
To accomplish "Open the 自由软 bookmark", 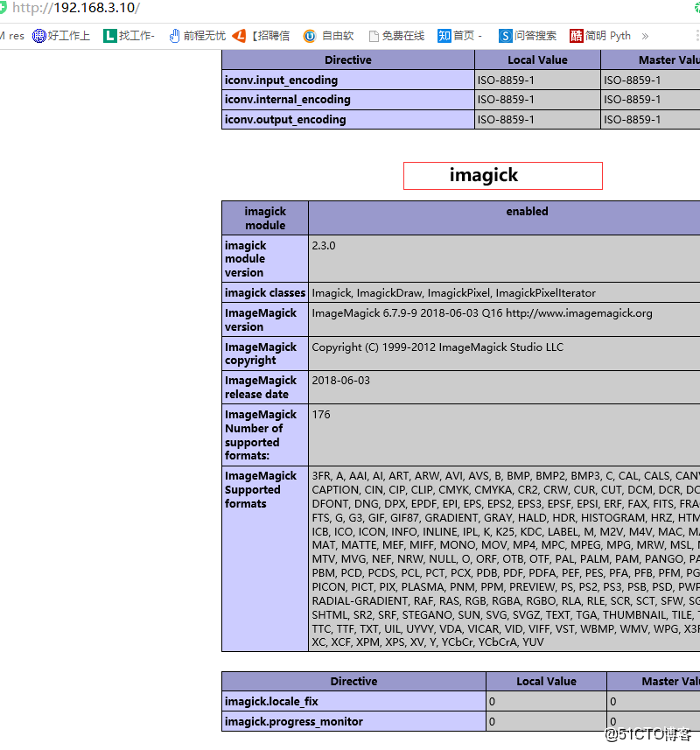I will click(x=328, y=36).
